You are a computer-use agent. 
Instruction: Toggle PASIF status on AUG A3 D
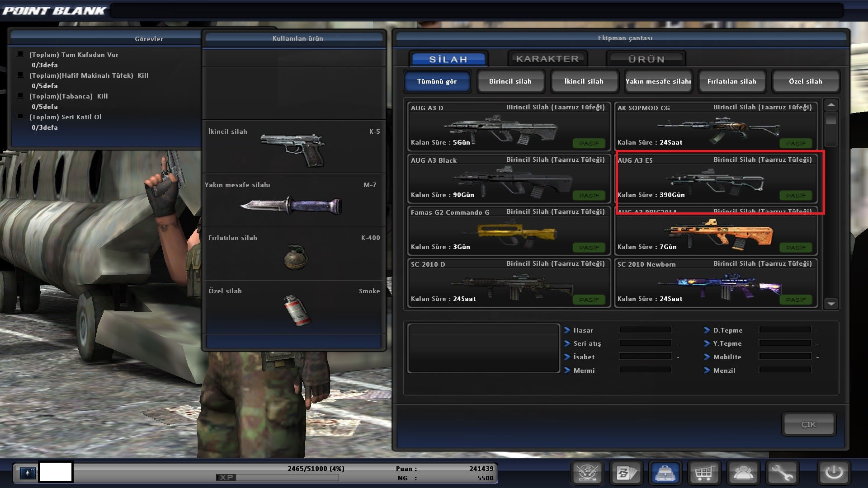tap(589, 143)
